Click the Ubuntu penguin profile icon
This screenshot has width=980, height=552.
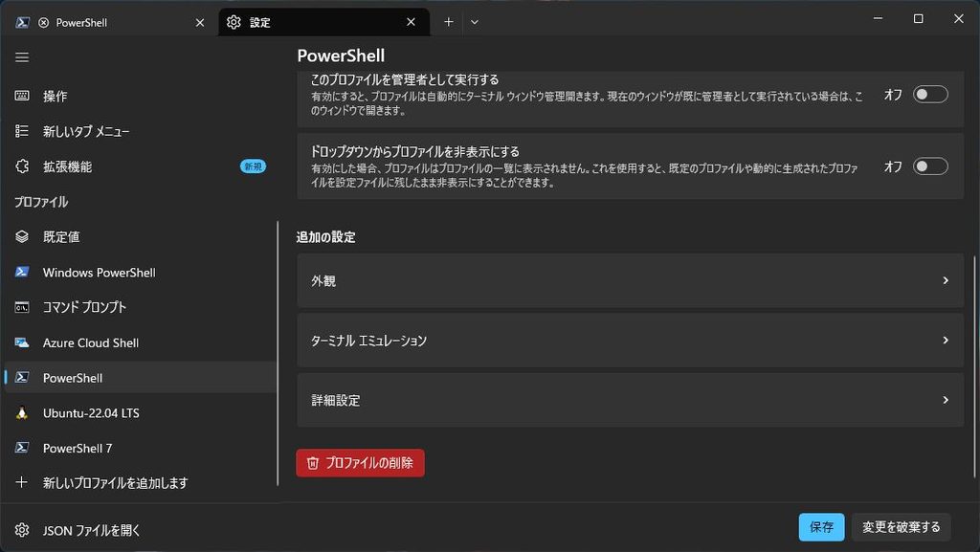point(22,412)
